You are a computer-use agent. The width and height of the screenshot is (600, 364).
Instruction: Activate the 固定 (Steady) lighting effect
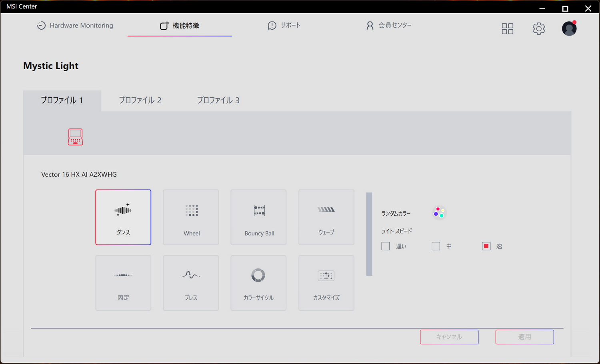tap(123, 283)
